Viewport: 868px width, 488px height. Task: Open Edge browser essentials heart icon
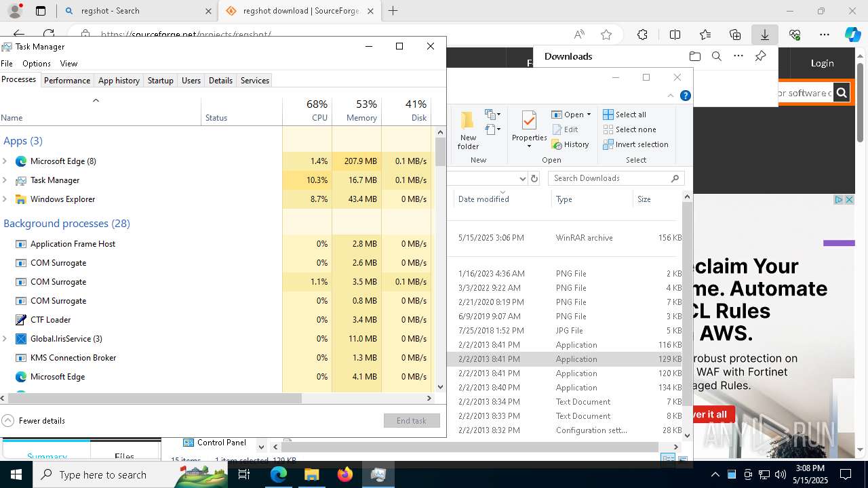pos(795,35)
